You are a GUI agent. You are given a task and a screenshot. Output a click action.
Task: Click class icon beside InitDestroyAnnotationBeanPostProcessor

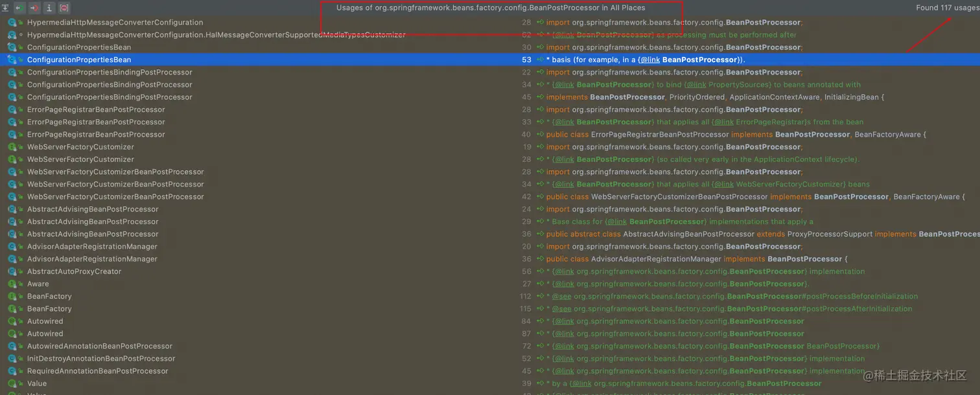pos(12,359)
